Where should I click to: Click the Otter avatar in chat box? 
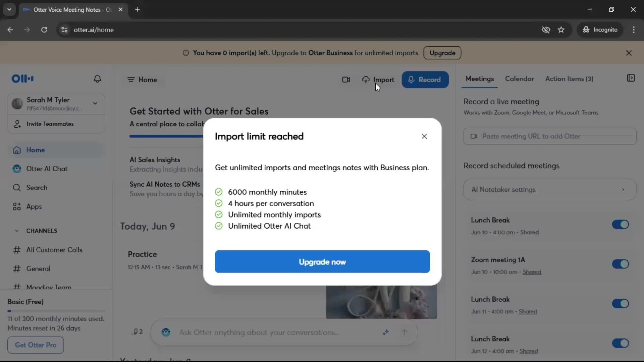[166, 332]
